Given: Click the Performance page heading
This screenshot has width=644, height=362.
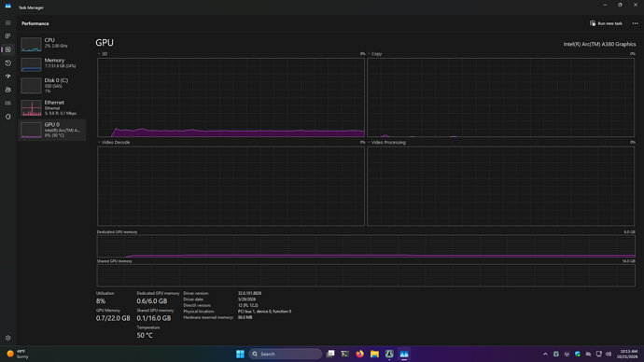Looking at the screenshot, I should pos(35,23).
